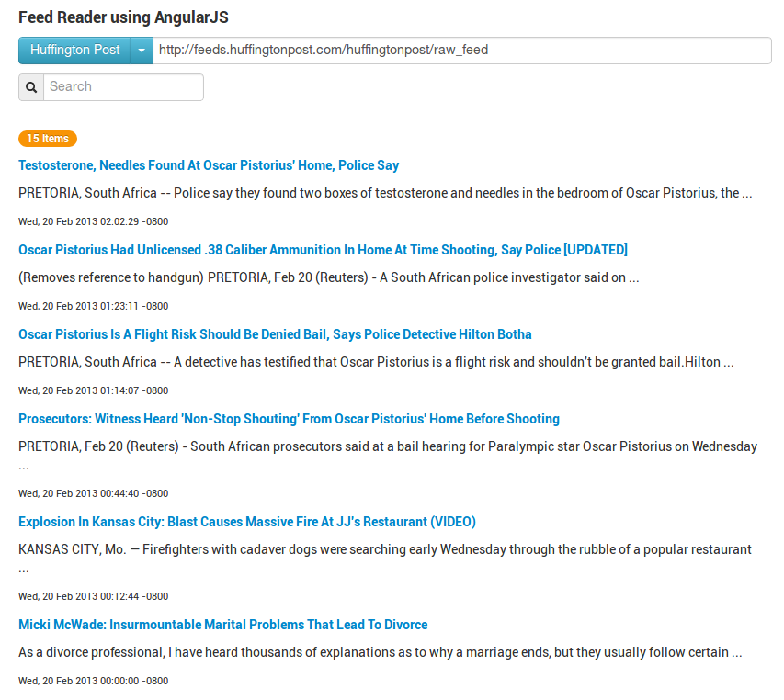Open Micki McWade divorce article link
The width and height of the screenshot is (784, 700).
pos(223,625)
